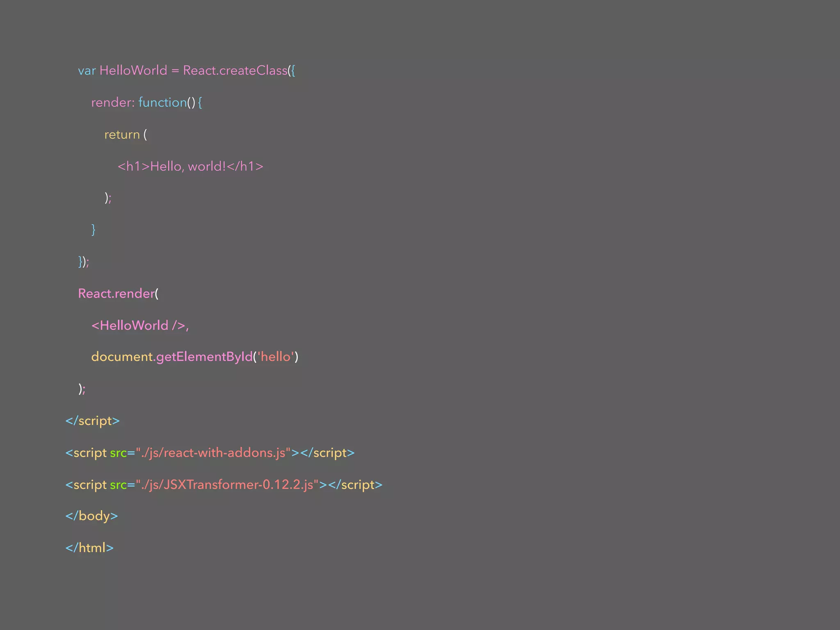Click the 'return (' line
This screenshot has width=840, height=630.
coord(126,135)
